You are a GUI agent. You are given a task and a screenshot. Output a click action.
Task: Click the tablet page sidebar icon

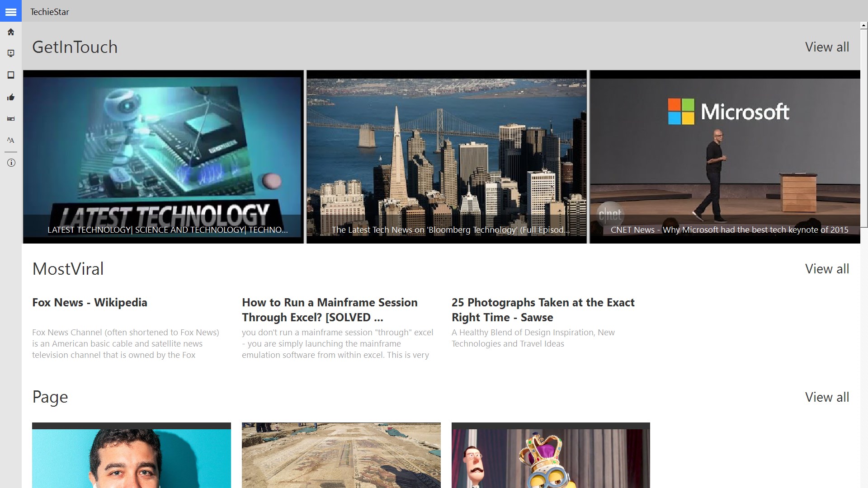tap(11, 75)
